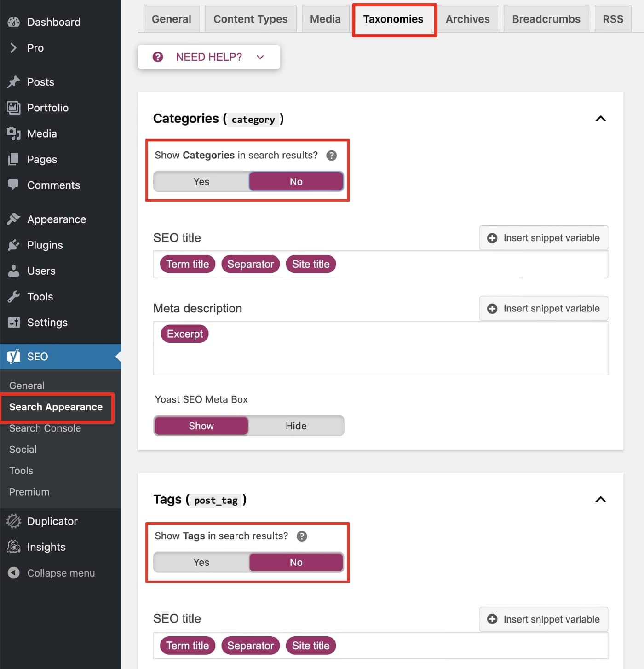This screenshot has width=644, height=669.
Task: Set Show Tags in search results to Yes
Action: pos(201,562)
